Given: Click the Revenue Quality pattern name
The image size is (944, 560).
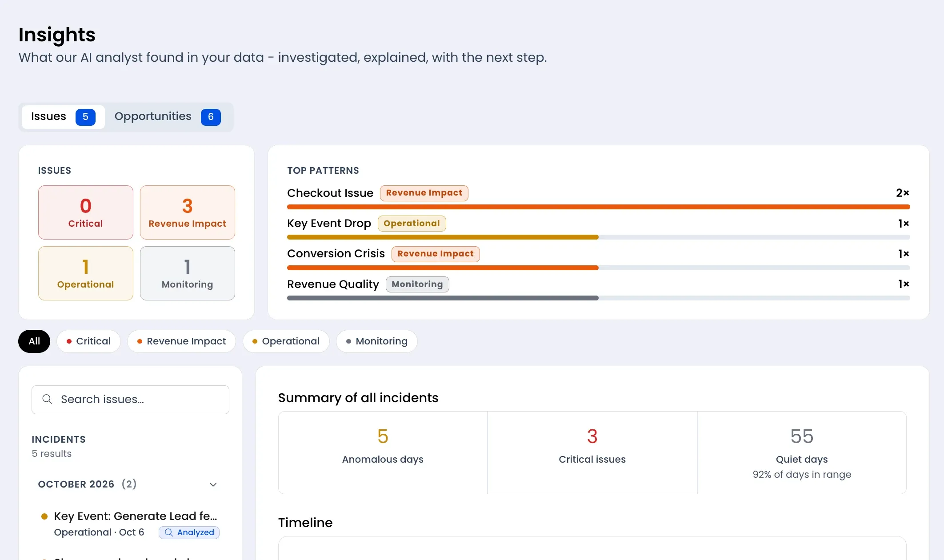Looking at the screenshot, I should 333,284.
